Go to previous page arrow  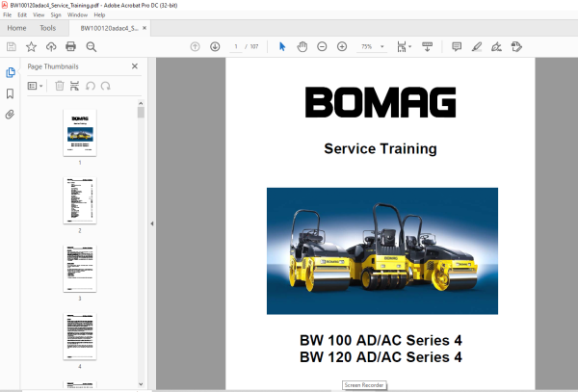click(195, 47)
